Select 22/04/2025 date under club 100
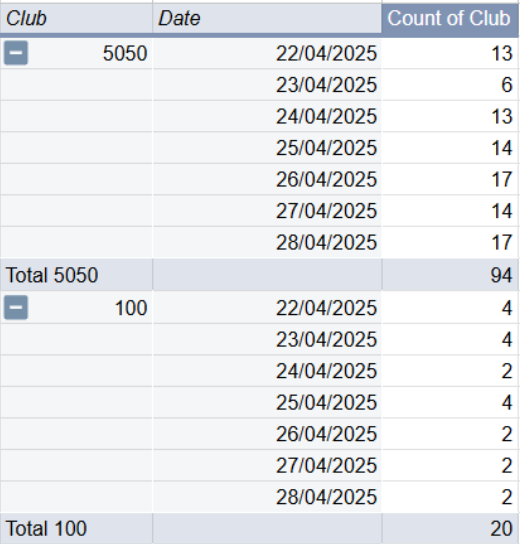 267,308
